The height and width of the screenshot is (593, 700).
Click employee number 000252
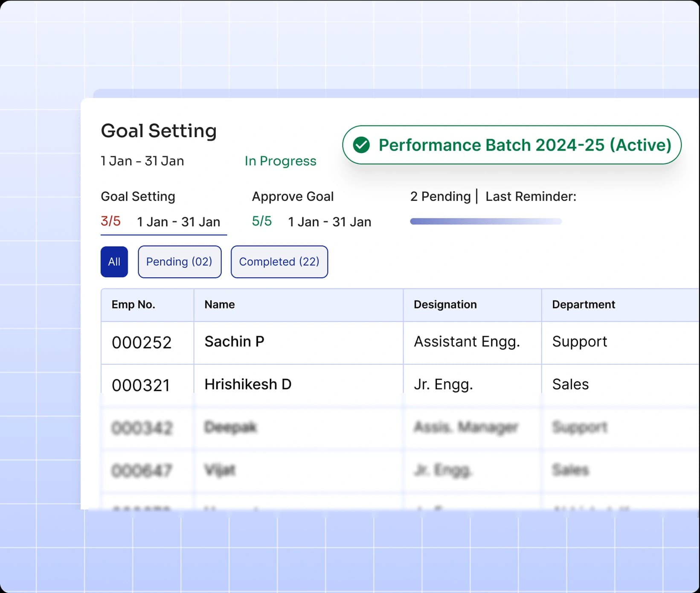(141, 342)
